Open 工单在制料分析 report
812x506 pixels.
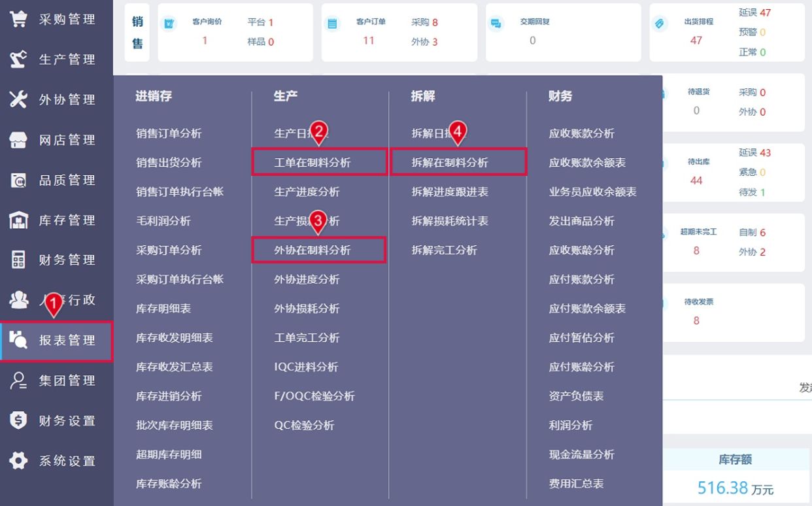click(313, 163)
